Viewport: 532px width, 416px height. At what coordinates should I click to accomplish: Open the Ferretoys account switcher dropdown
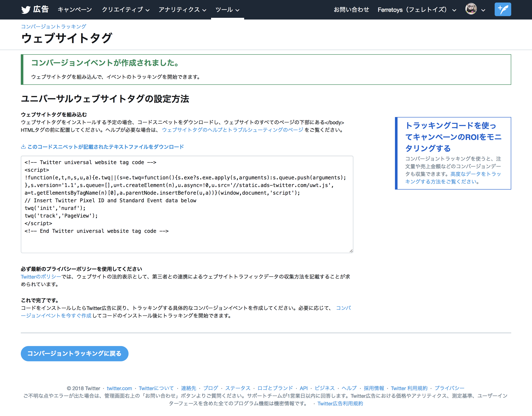point(417,10)
